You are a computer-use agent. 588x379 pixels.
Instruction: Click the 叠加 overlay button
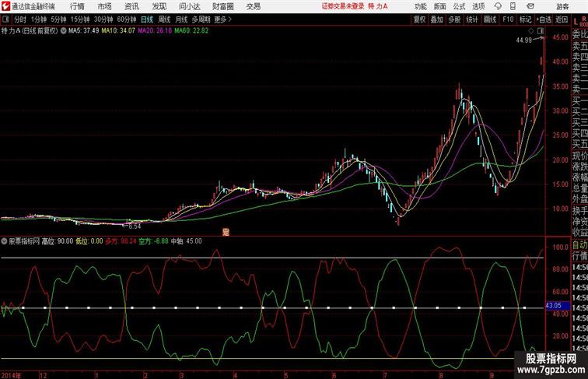click(x=437, y=19)
